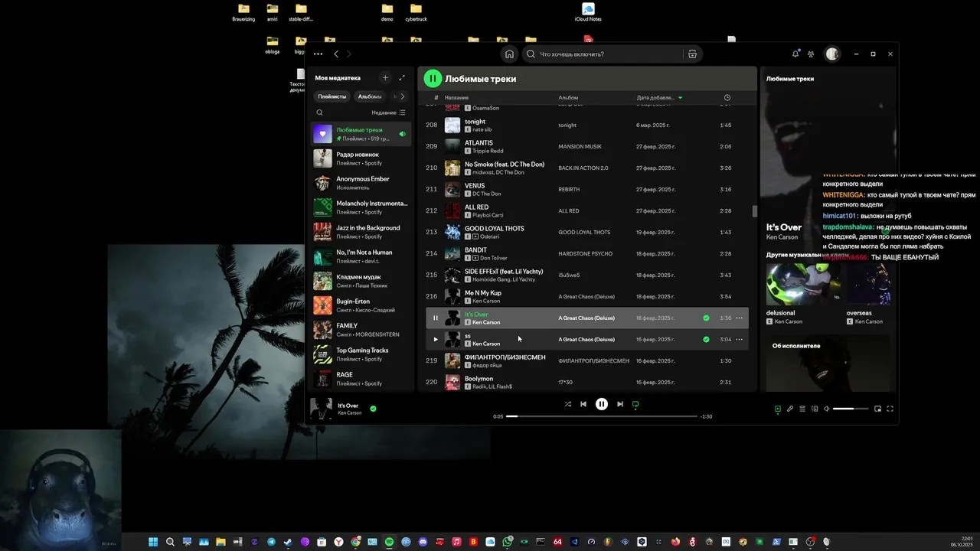980x551 pixels.
Task: Open Spotify icon in the Windows taskbar
Action: point(389,542)
